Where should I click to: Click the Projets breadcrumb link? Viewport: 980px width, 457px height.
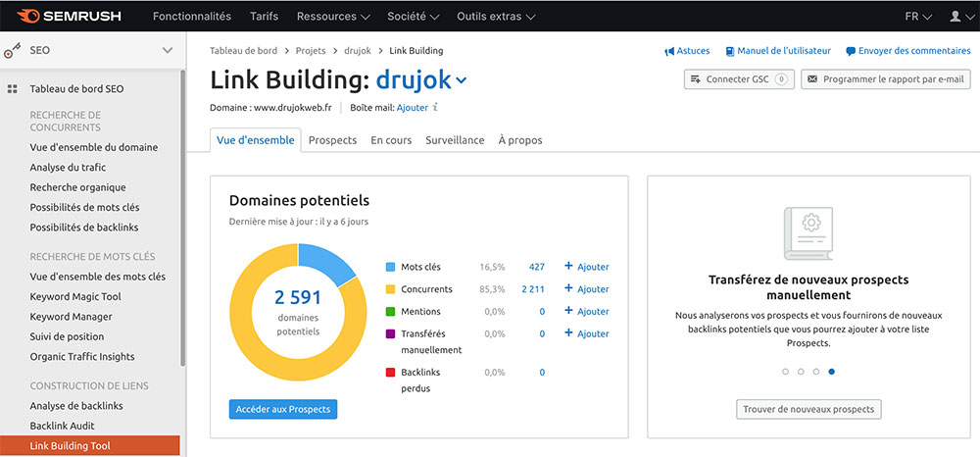pyautogui.click(x=311, y=51)
